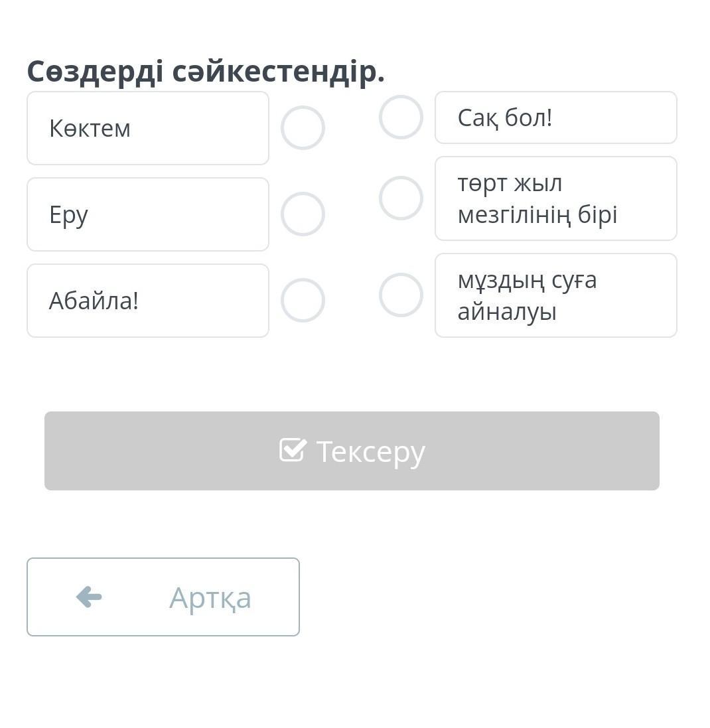The width and height of the screenshot is (710, 728).
Task: Click the checkmark icon in Тексеру button
Action: click(293, 450)
